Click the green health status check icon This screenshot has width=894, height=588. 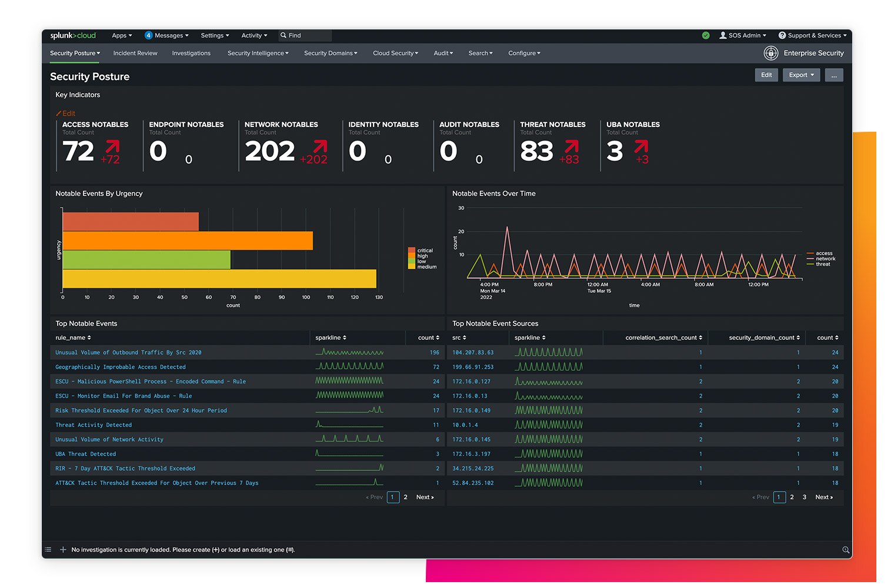point(706,35)
